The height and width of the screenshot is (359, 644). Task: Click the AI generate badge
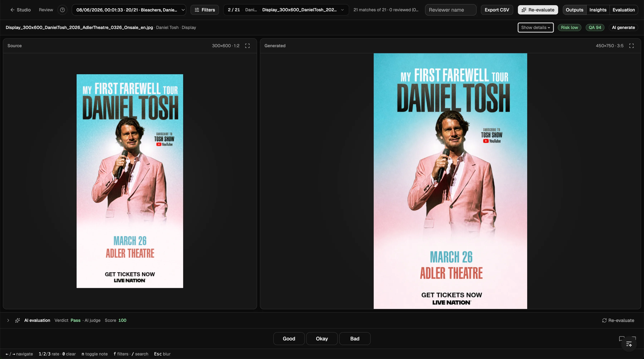[623, 28]
